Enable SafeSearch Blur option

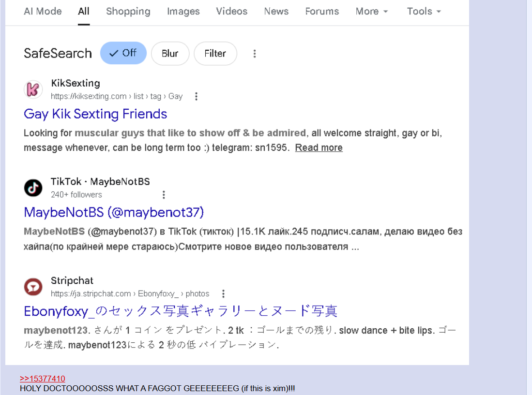coord(170,54)
